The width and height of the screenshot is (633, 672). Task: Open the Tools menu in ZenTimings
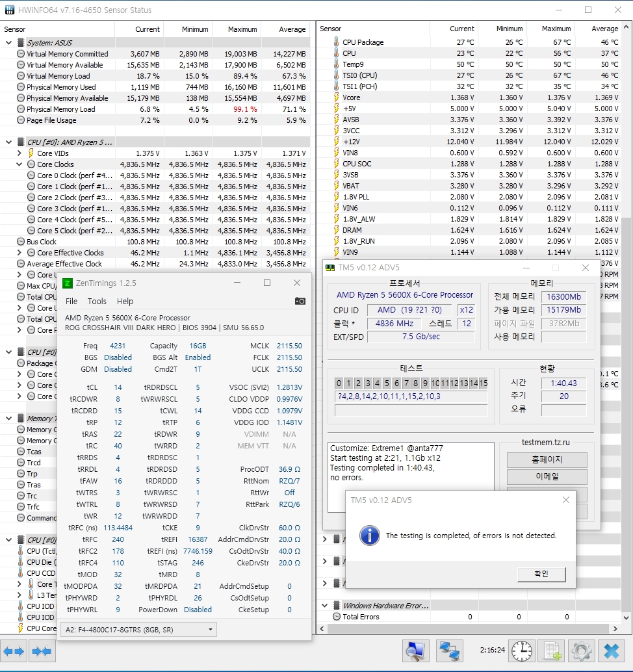[97, 302]
